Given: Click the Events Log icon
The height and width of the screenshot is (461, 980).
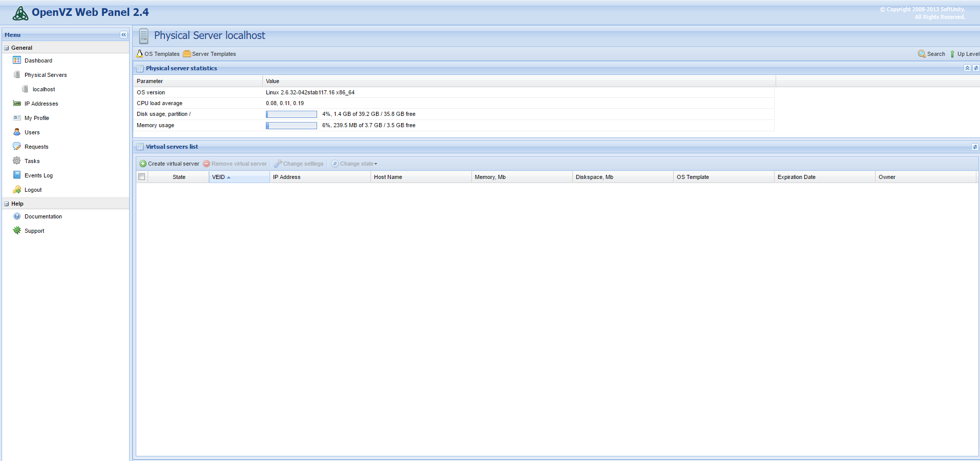Looking at the screenshot, I should pos(17,175).
